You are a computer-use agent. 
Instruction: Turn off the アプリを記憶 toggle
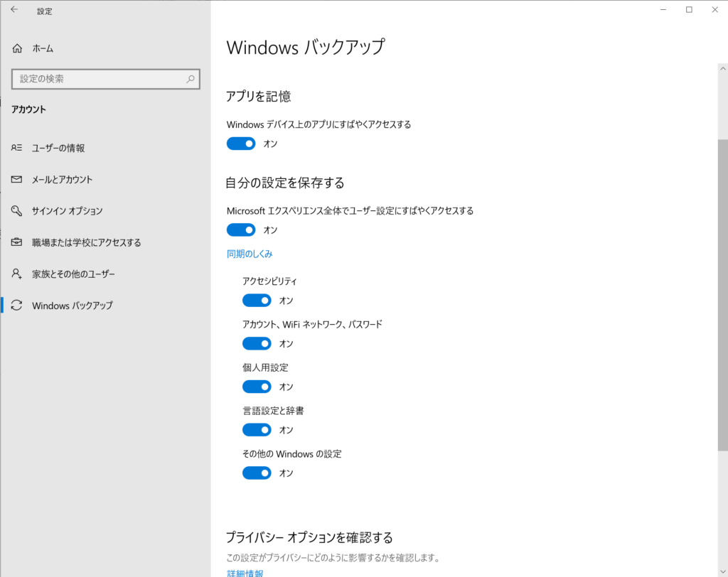click(x=241, y=144)
